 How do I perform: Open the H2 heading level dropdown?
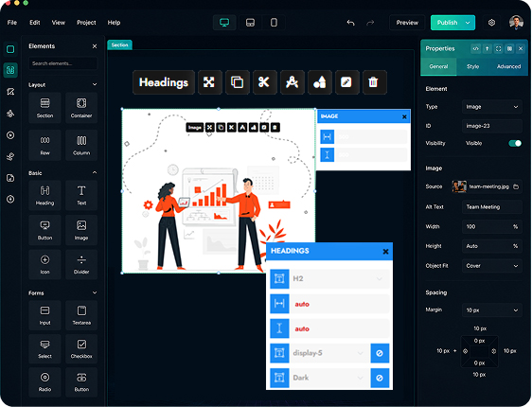click(x=339, y=279)
